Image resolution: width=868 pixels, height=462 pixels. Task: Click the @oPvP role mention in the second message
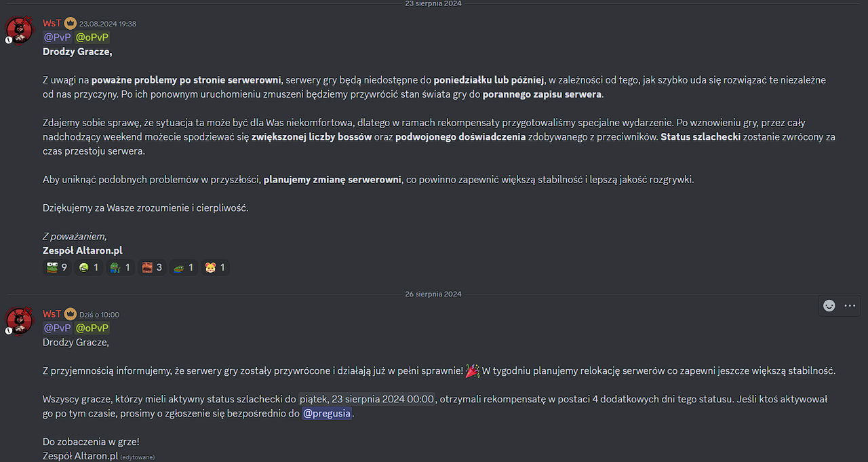click(x=92, y=328)
